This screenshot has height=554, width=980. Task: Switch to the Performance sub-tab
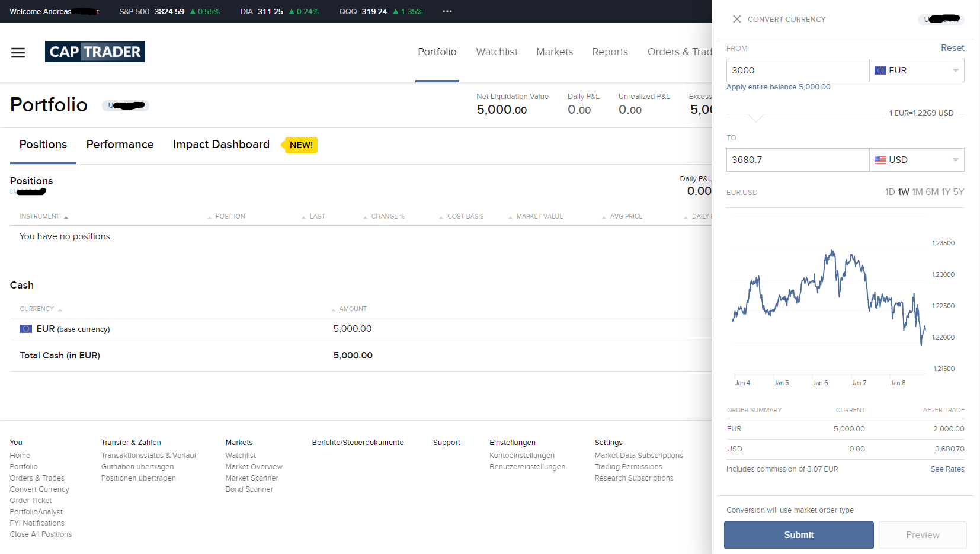120,145
